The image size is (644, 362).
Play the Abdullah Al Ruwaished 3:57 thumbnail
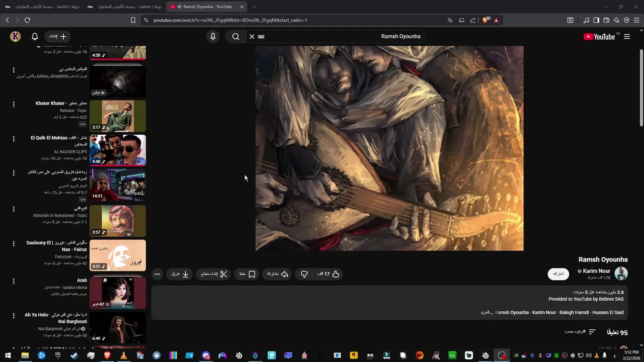(x=118, y=220)
